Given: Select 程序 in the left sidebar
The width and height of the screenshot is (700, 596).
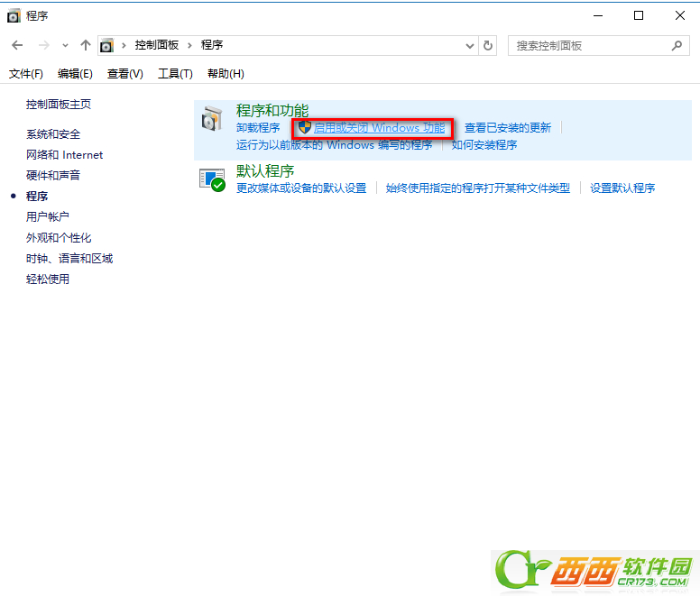Looking at the screenshot, I should pyautogui.click(x=37, y=197).
